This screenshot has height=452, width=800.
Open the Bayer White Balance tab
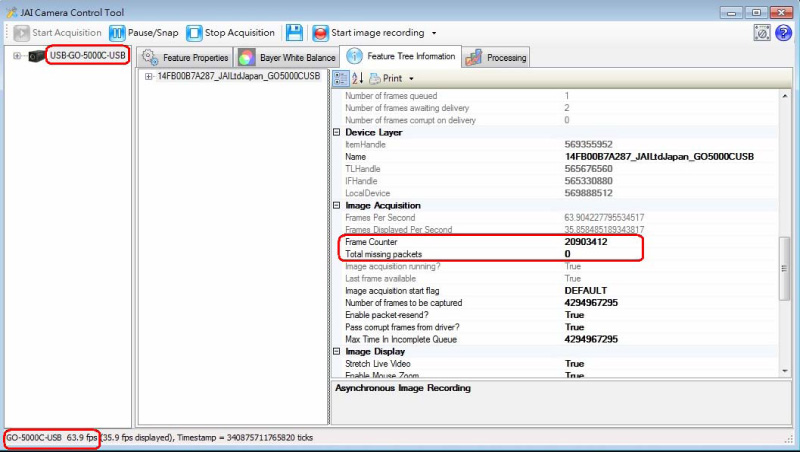click(287, 58)
